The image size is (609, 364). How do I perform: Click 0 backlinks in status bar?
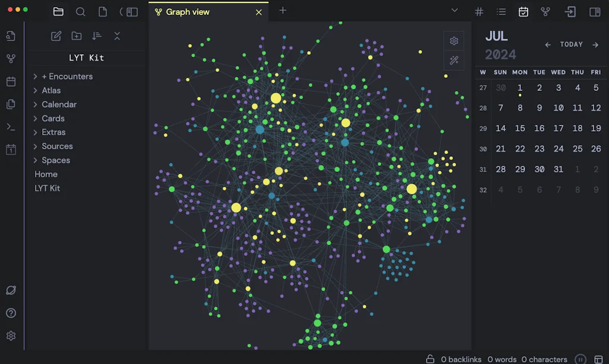[461, 360]
